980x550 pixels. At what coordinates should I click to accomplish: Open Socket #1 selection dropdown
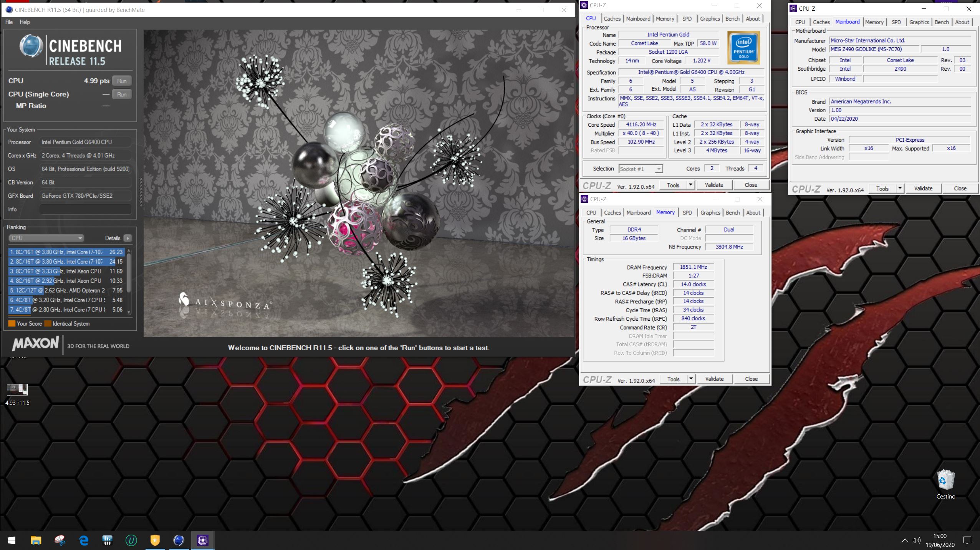pyautogui.click(x=641, y=169)
